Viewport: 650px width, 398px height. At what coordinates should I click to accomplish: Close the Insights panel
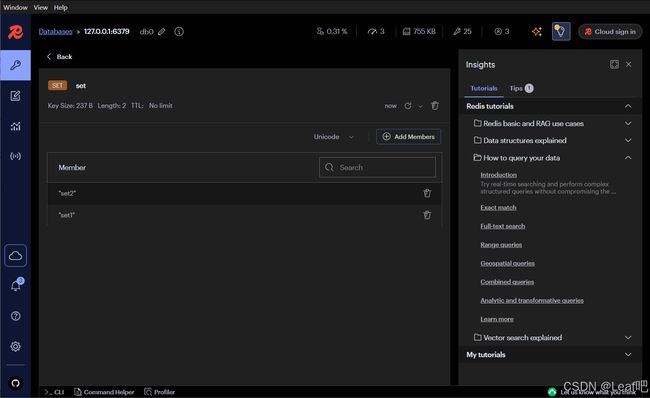(x=629, y=64)
